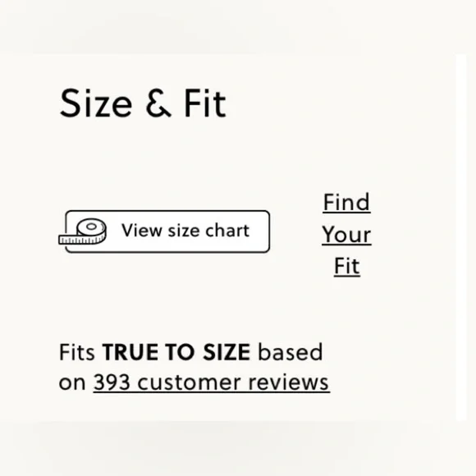Click the word "customer" in the reviews link
The width and height of the screenshot is (476, 476).
189,382
